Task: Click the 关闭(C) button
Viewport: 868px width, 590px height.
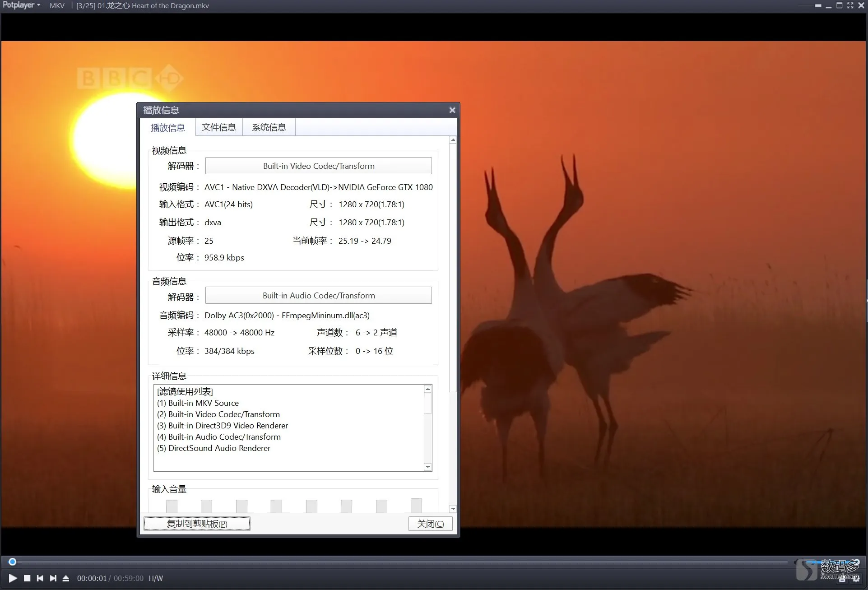Action: point(431,524)
